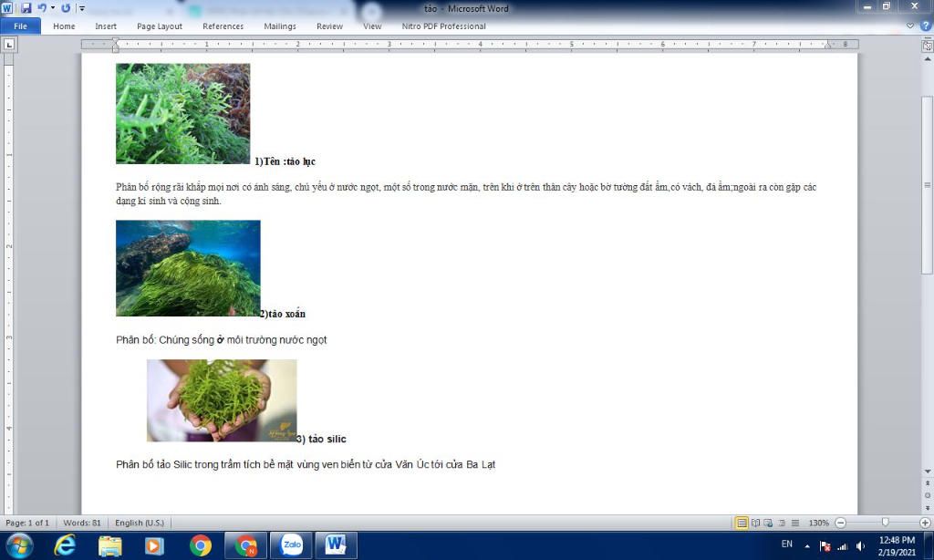Expand the ribbon with the chevron button
Screen dimensions: 934x560
909,26
